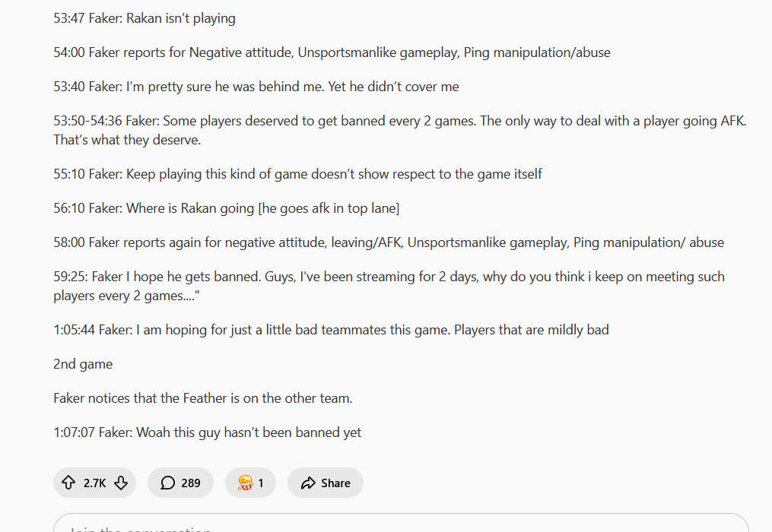Click the "Faker notices that the Feather" line
The height and width of the screenshot is (532, 772).
[x=202, y=398]
